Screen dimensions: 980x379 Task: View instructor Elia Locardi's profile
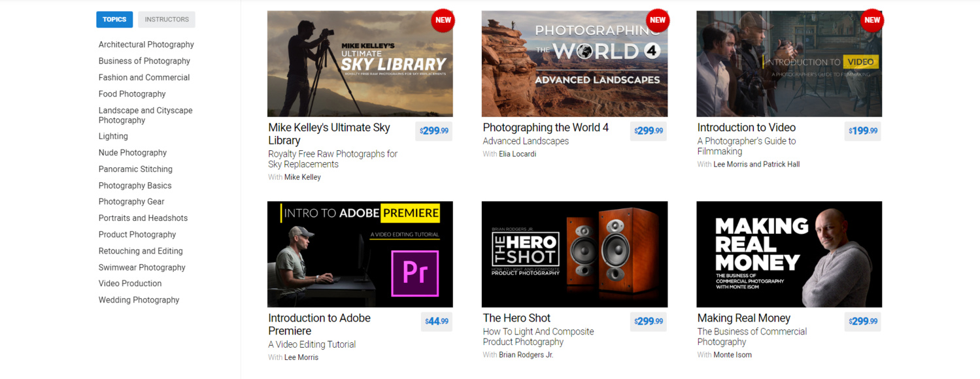coord(517,154)
